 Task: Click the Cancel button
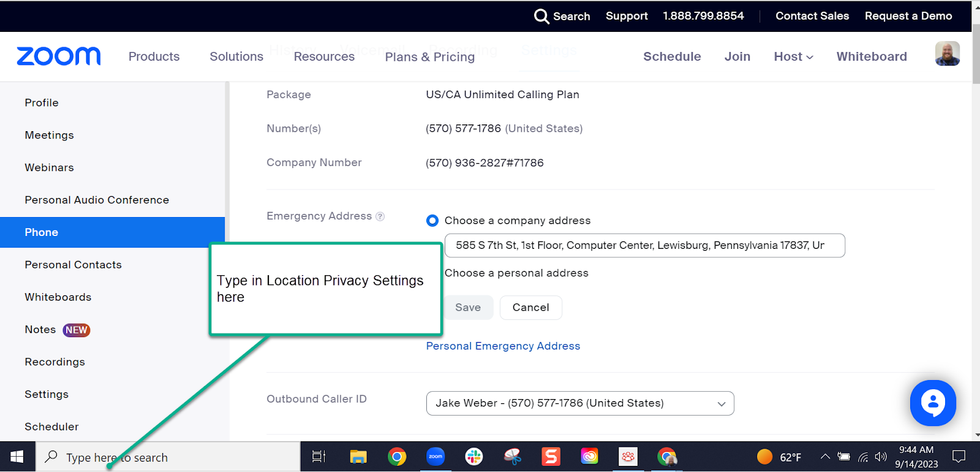531,308
